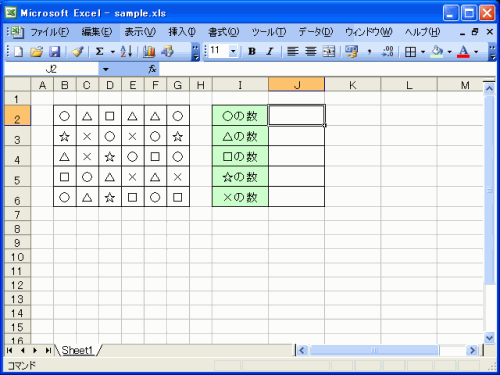The width and height of the screenshot is (500, 375).
Task: Save the workbook with the floppy icon
Action: (x=54, y=52)
